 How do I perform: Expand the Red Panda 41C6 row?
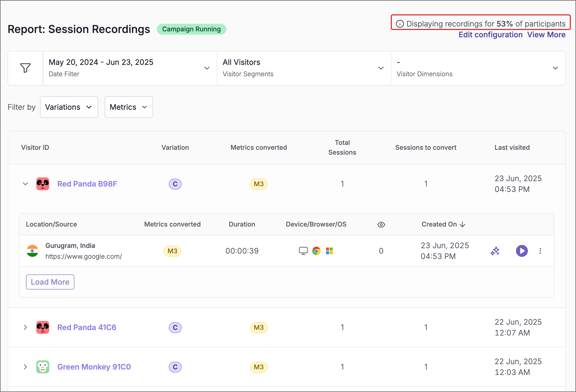pyautogui.click(x=25, y=327)
